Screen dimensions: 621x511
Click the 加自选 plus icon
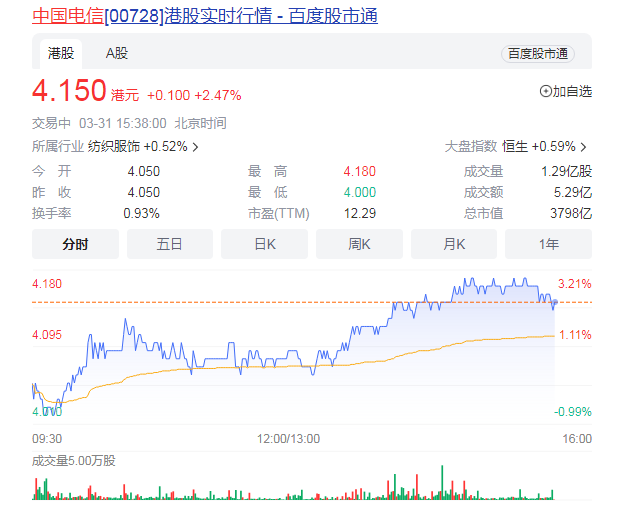click(545, 91)
